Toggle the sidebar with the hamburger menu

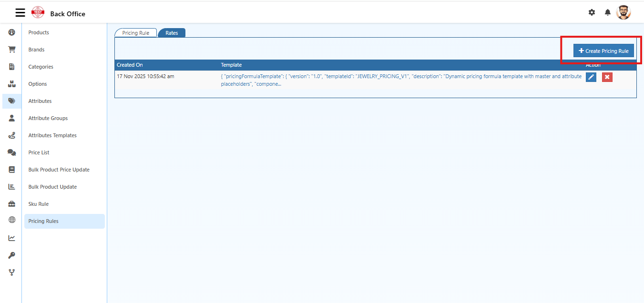[20, 12]
